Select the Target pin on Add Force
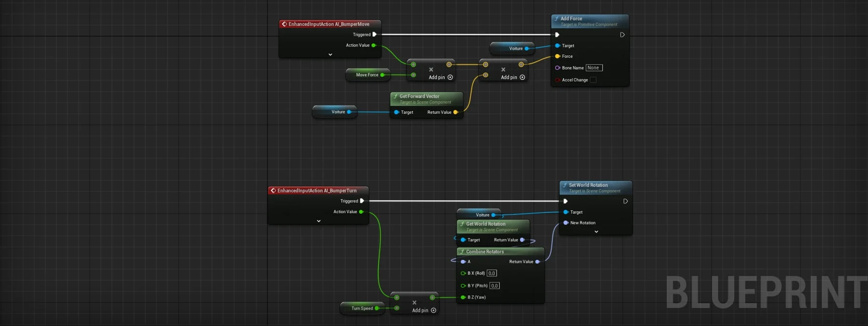Viewport: 868px width, 326px height. point(557,46)
